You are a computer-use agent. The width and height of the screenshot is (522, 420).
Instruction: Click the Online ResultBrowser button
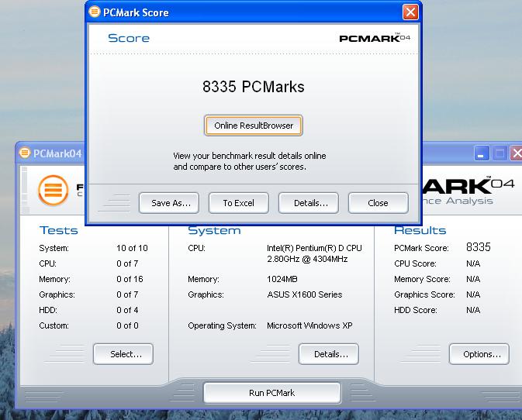tap(254, 126)
